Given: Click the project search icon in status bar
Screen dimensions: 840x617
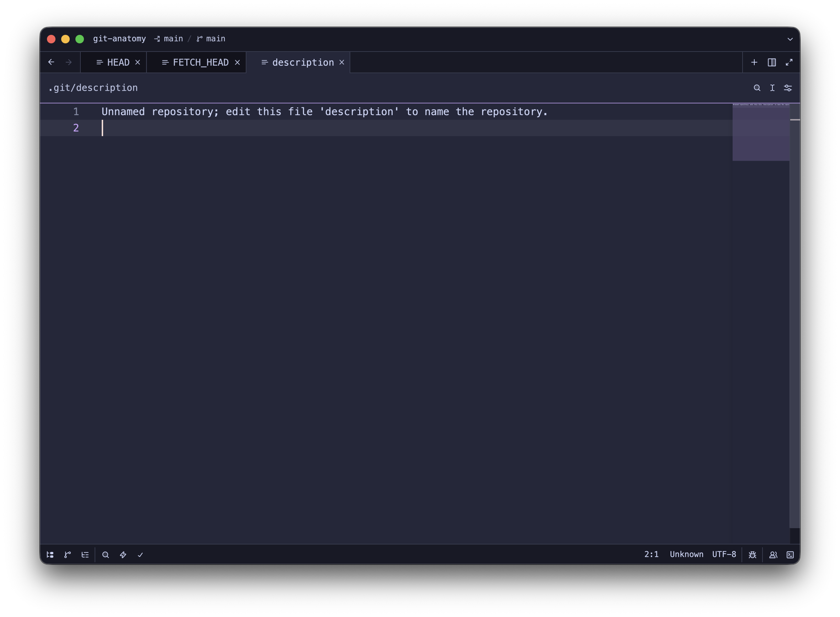Looking at the screenshot, I should pos(106,555).
